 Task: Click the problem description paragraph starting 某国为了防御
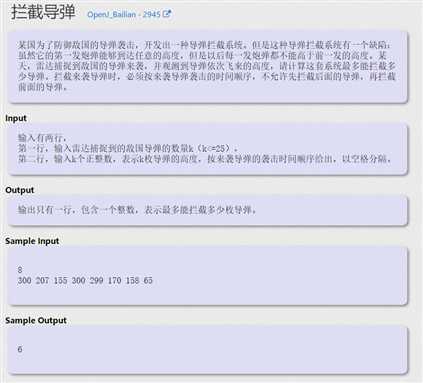pyautogui.click(x=207, y=66)
